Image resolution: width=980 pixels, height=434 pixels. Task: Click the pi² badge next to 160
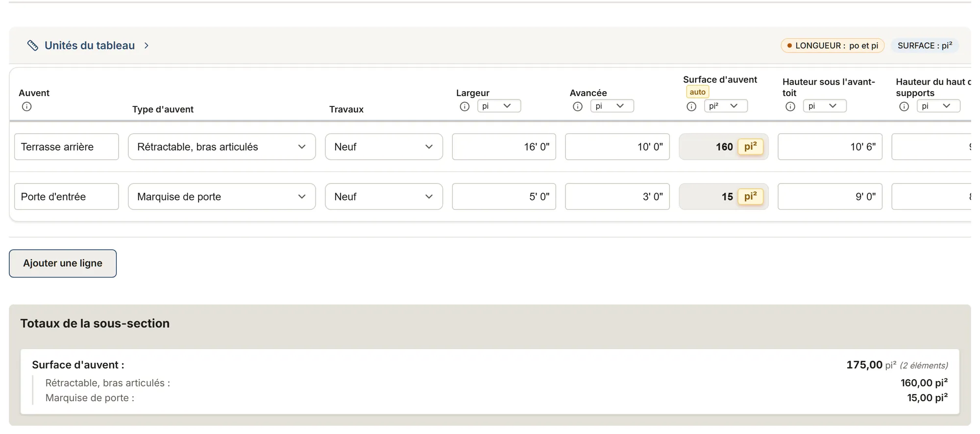click(x=751, y=147)
